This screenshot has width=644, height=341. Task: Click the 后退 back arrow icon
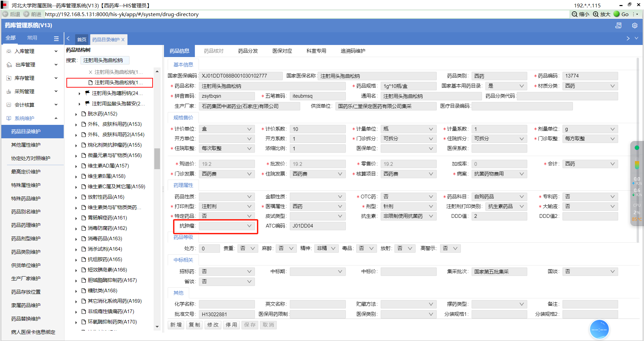pos(5,14)
